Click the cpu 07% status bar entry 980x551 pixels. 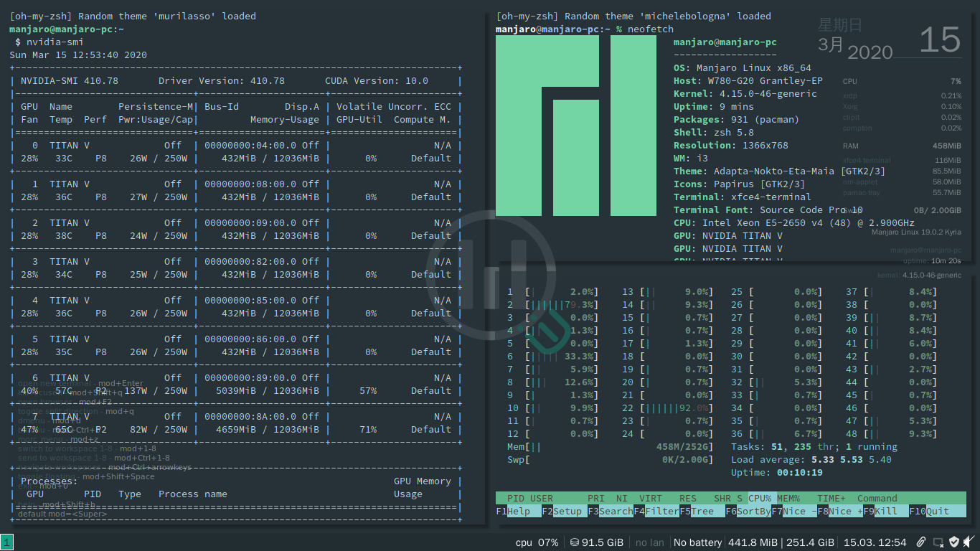click(537, 542)
